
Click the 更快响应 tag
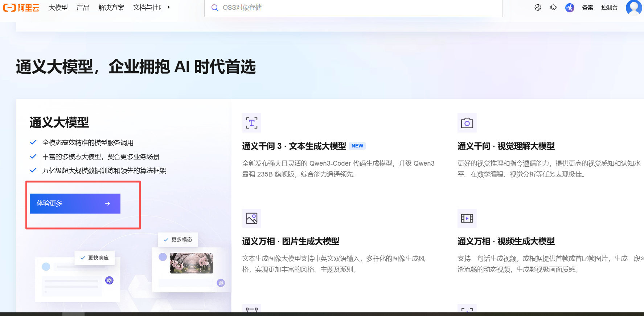click(95, 258)
